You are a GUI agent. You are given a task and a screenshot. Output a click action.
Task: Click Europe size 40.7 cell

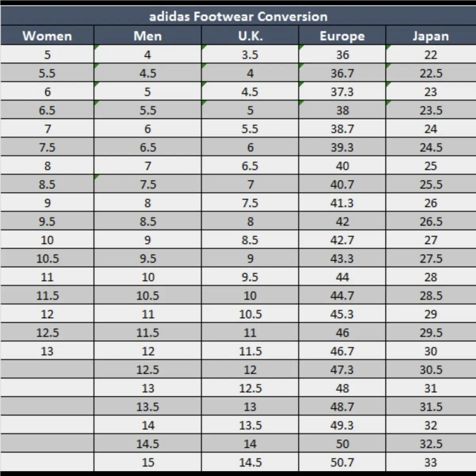coord(342,184)
